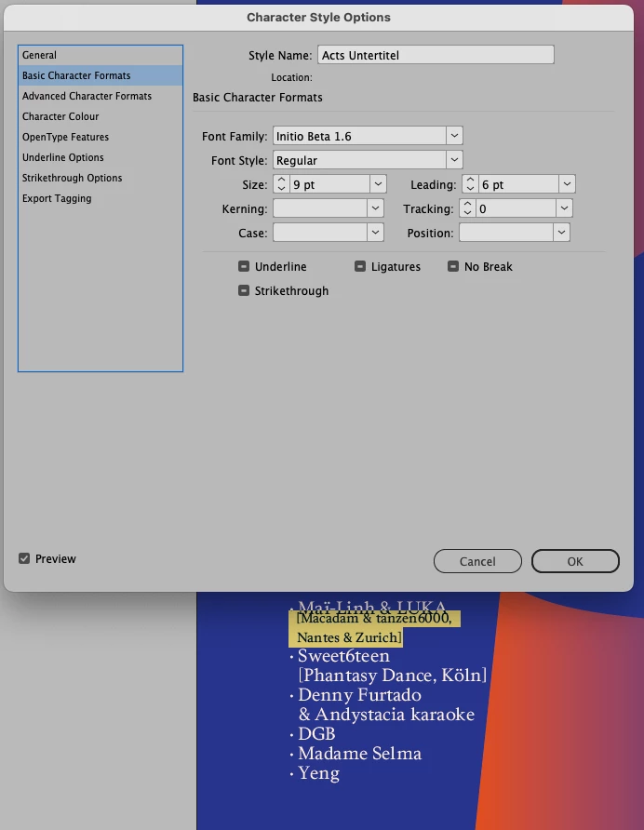Confirm with the OK button

575,561
